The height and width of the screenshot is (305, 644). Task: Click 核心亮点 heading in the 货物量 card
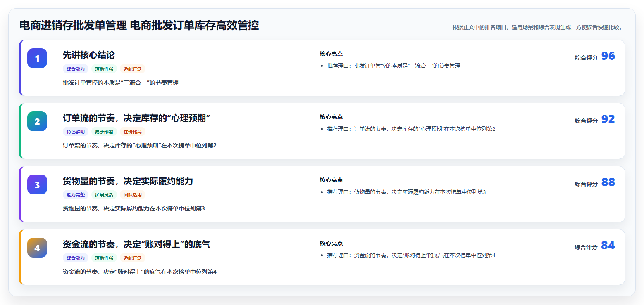click(x=331, y=180)
